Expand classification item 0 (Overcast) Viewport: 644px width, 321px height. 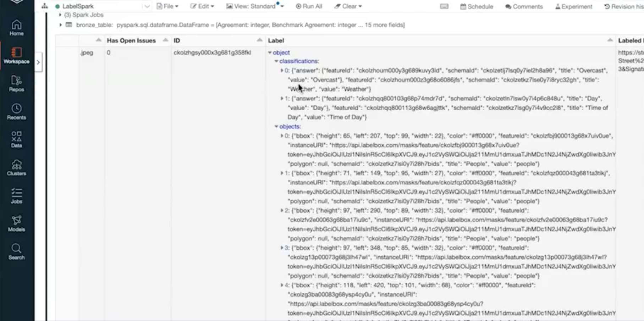tap(282, 70)
